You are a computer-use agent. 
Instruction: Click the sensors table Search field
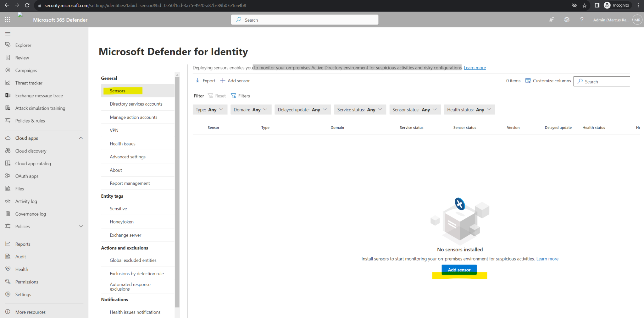(x=602, y=81)
